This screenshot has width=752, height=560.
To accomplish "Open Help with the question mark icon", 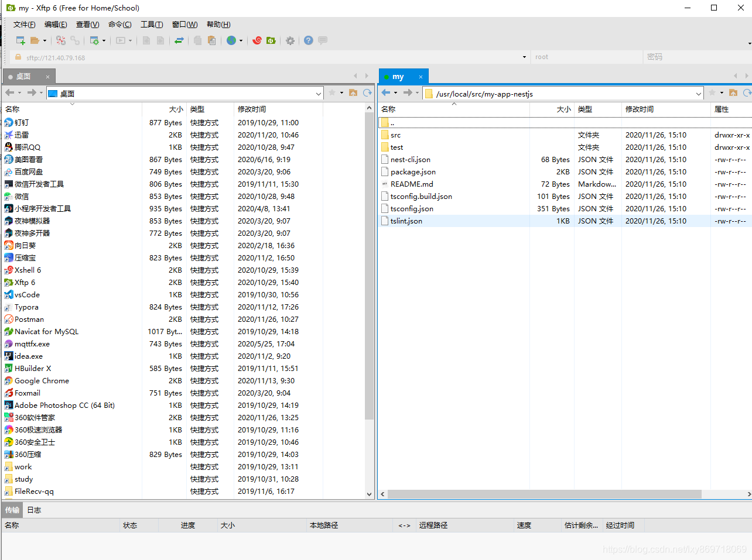I will [309, 40].
